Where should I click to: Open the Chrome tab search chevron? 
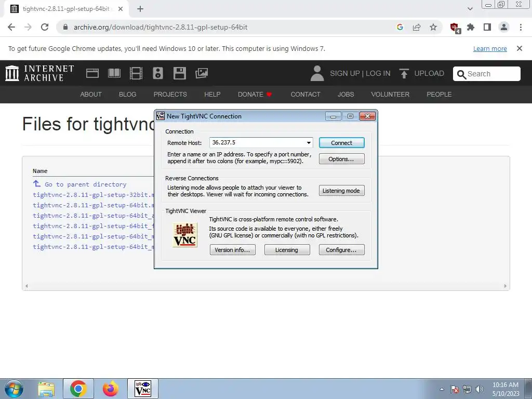470,9
